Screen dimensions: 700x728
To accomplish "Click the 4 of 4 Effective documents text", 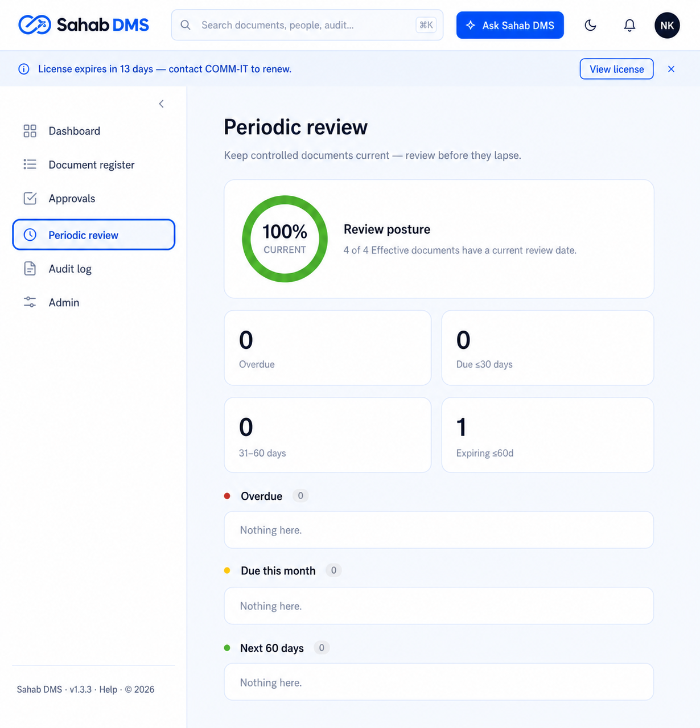I will (x=460, y=250).
